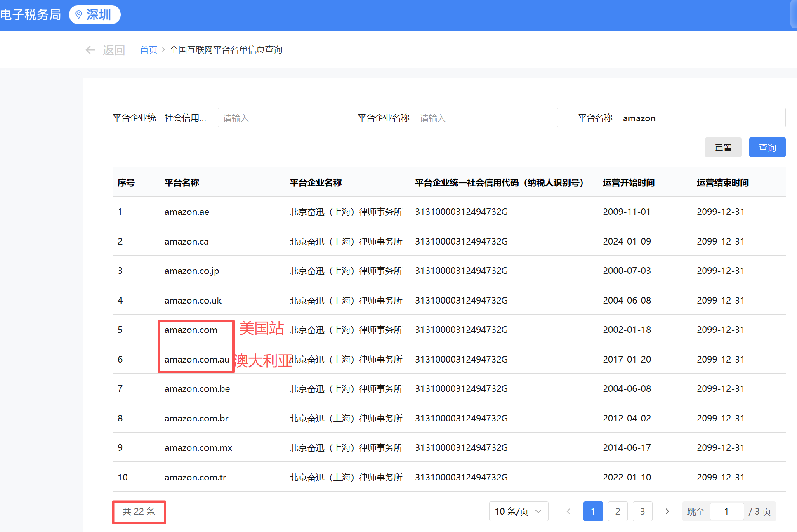Image resolution: width=797 pixels, height=532 pixels.
Task: Click the breadcrumb separator chevron
Action: coord(163,49)
